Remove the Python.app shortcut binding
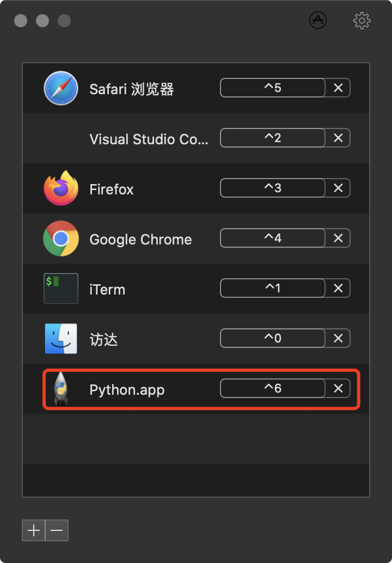This screenshot has height=563, width=392. (338, 388)
